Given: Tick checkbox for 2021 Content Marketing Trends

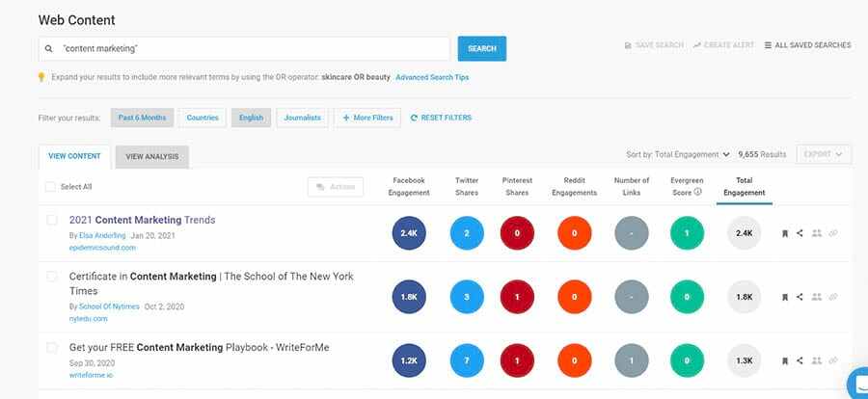Looking at the screenshot, I should pyautogui.click(x=53, y=221).
